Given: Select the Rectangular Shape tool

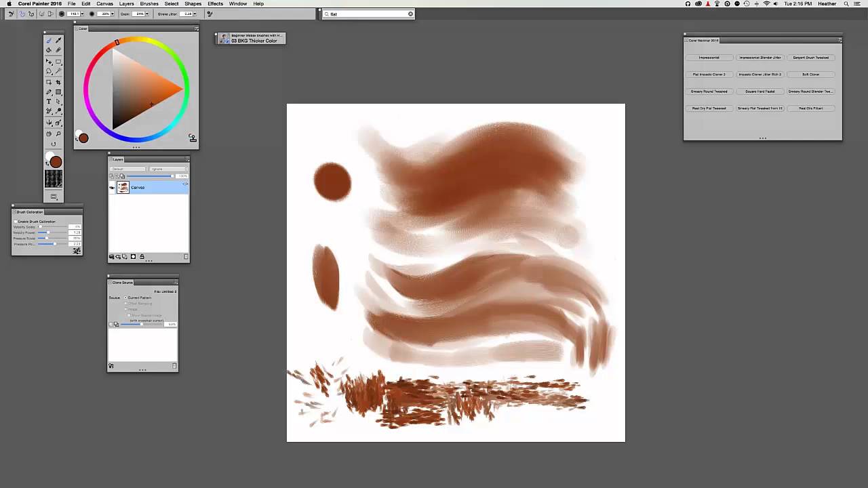Looking at the screenshot, I should click(58, 92).
